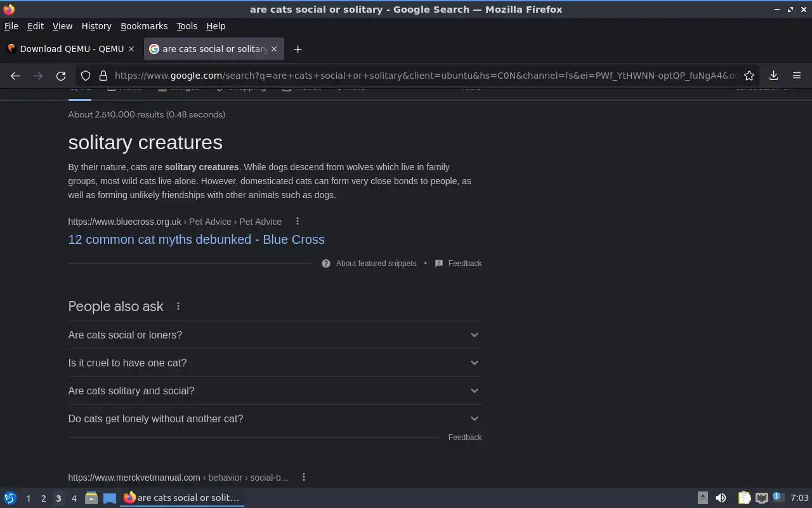Open the Firefox downloads panel
The image size is (812, 508).
(x=773, y=76)
